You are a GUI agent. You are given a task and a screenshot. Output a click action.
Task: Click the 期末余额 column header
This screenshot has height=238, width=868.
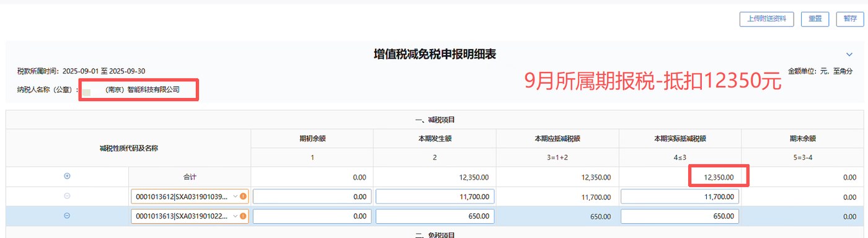coord(802,138)
